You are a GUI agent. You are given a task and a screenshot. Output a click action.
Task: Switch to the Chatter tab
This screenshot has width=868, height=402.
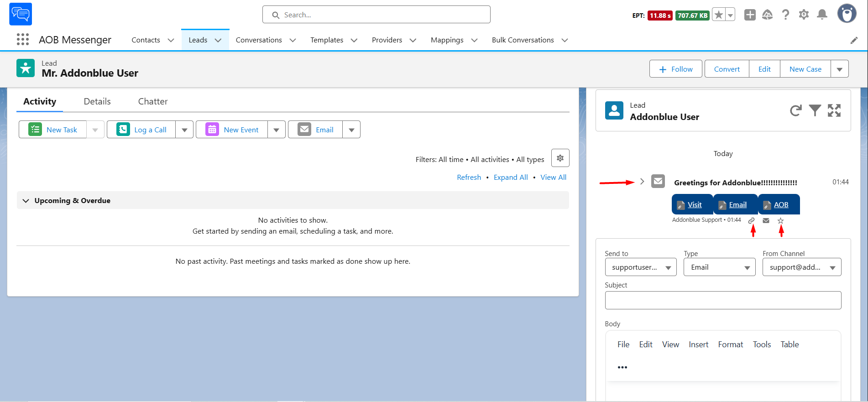[x=153, y=101]
